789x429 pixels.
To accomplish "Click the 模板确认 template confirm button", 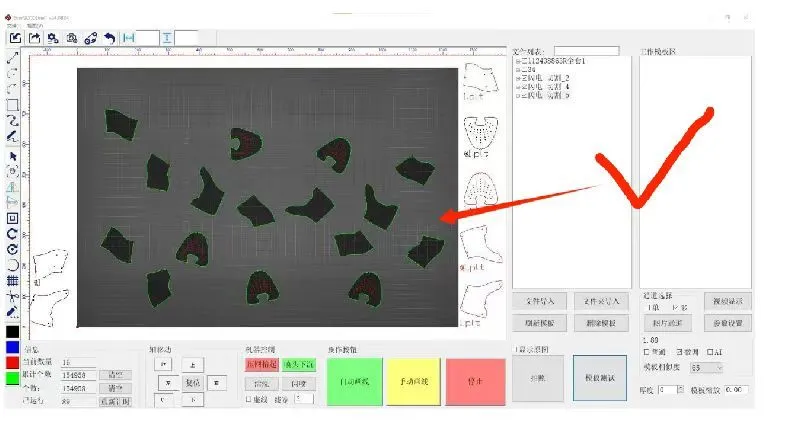I will 600,378.
